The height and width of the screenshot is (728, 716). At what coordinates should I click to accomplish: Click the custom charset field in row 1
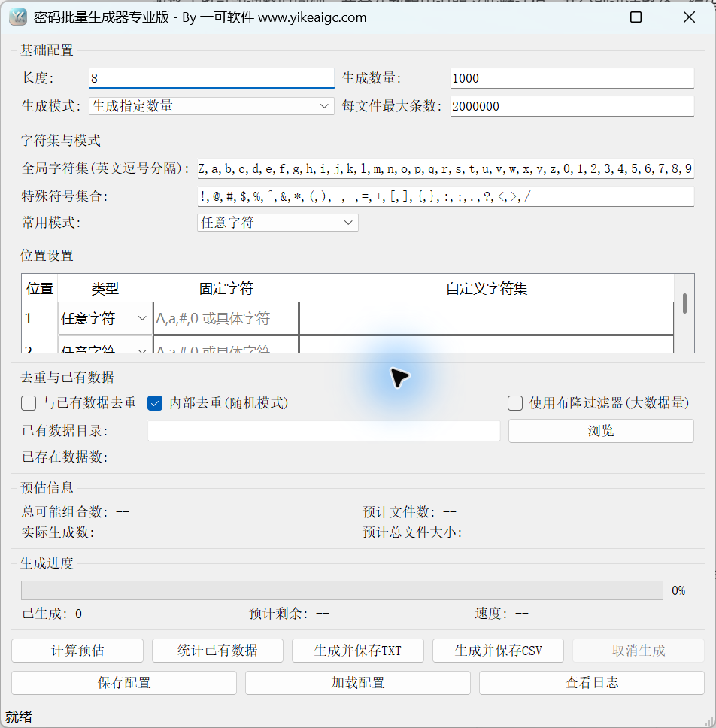[486, 319]
